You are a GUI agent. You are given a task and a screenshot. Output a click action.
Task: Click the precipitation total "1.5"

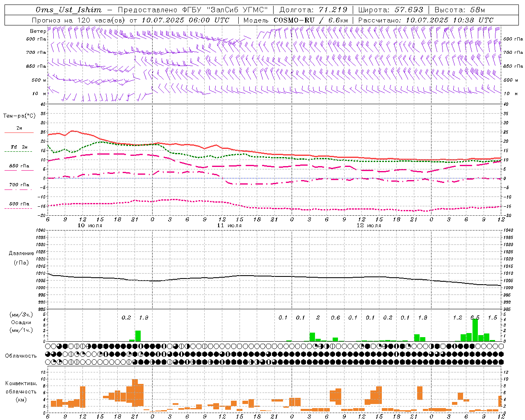(492, 318)
